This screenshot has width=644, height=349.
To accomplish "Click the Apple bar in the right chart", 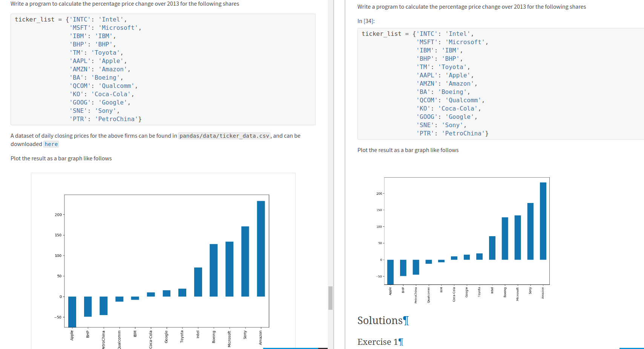I will coord(390,272).
